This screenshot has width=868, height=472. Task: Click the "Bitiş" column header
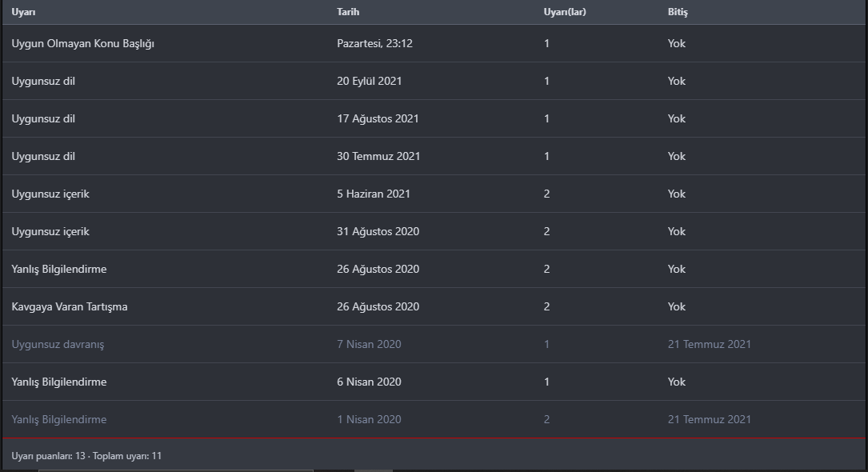[678, 12]
